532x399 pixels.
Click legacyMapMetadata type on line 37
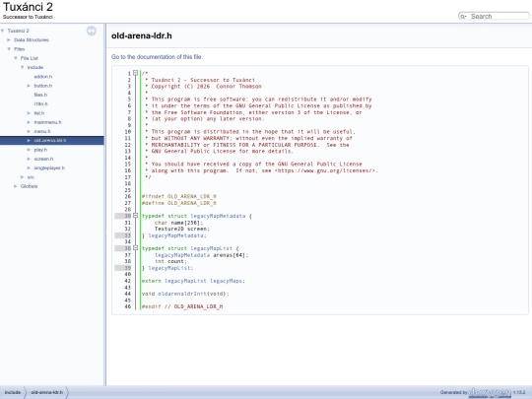pyautogui.click(x=182, y=255)
